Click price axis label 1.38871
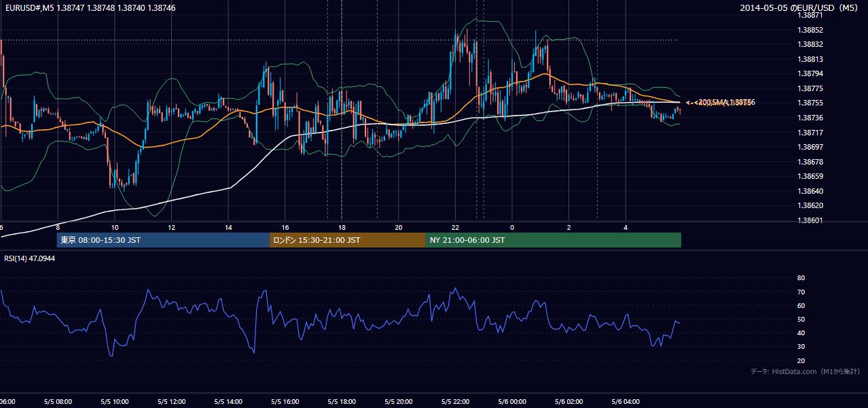This screenshot has height=408, width=868. pyautogui.click(x=810, y=15)
